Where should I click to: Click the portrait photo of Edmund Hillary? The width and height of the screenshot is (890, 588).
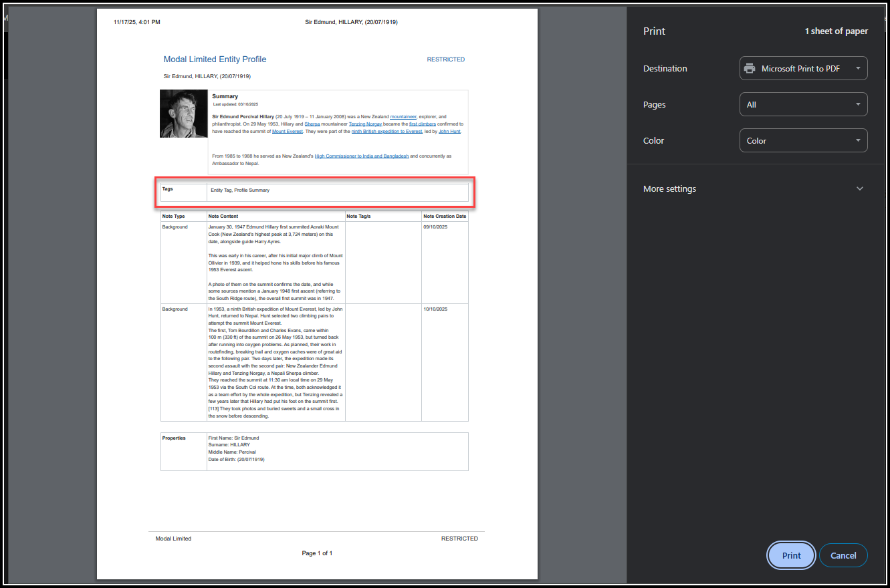coord(183,114)
